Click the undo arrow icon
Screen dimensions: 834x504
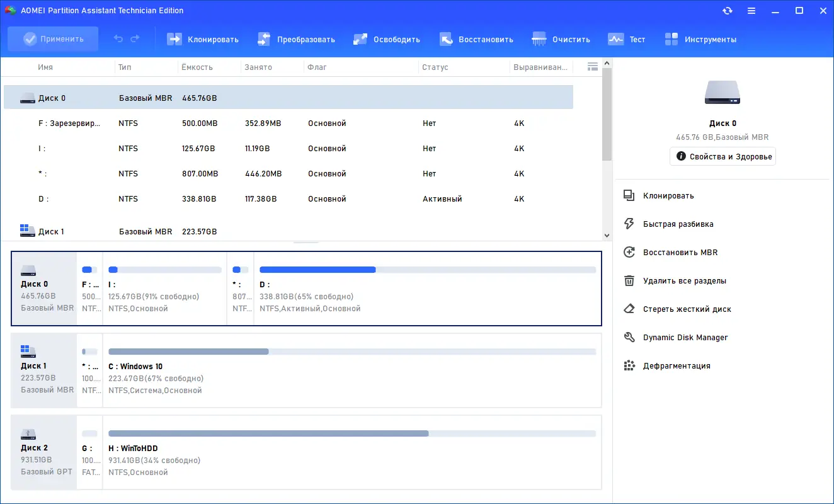[118, 38]
